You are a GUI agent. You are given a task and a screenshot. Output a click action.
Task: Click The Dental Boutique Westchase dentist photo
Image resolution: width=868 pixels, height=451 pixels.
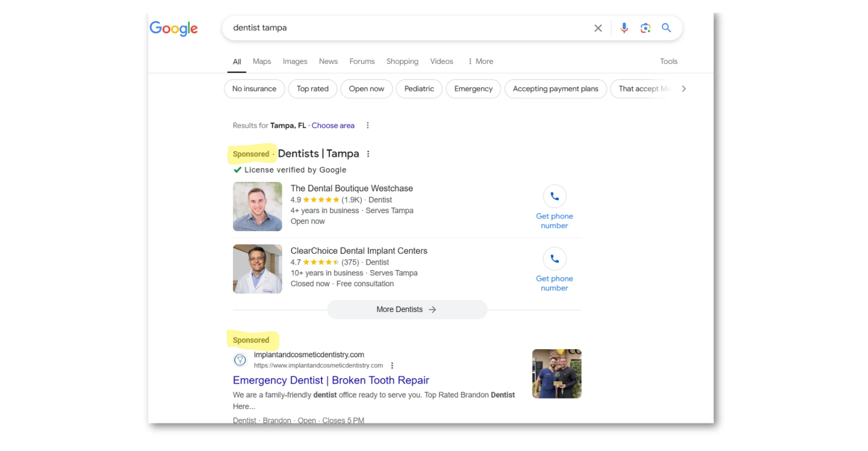pyautogui.click(x=258, y=207)
